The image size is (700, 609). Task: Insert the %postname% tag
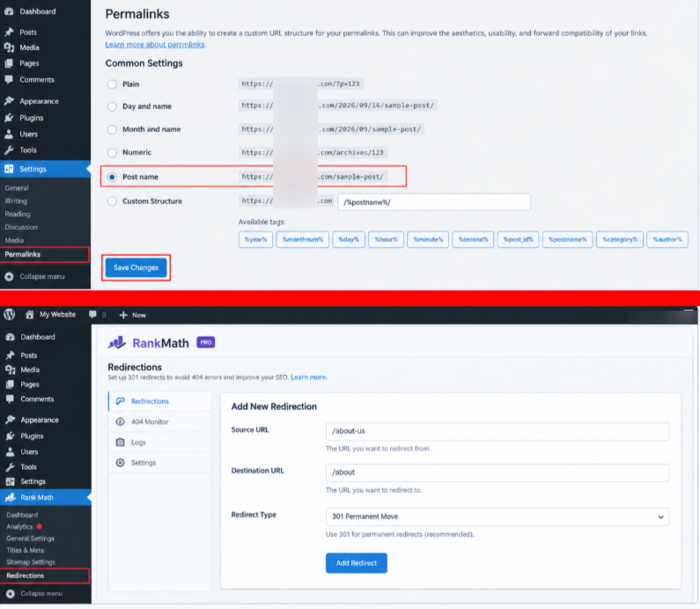click(567, 239)
